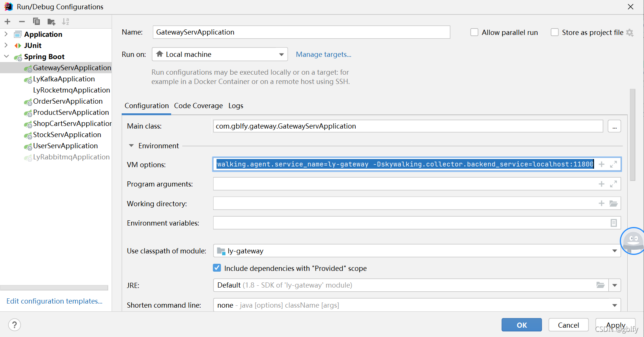
Task: Open Shorten command line dropdown
Action: [417, 305]
